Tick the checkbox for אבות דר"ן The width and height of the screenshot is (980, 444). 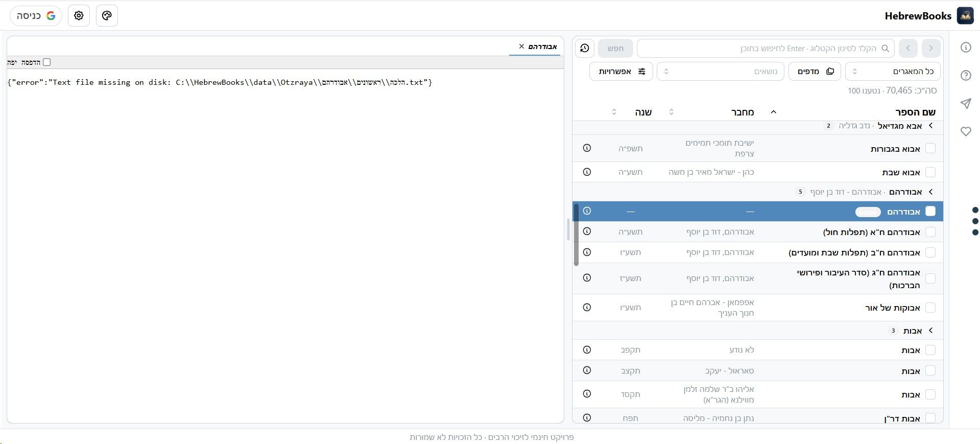pyautogui.click(x=930, y=418)
